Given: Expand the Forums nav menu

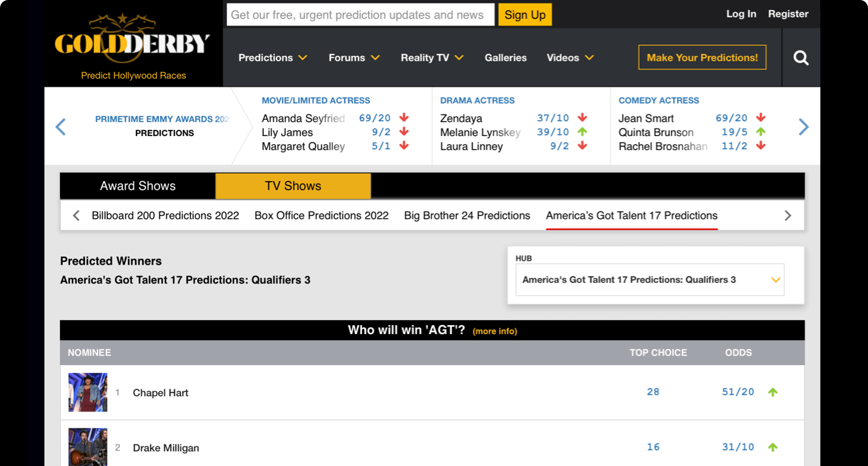Looking at the screenshot, I should (354, 58).
